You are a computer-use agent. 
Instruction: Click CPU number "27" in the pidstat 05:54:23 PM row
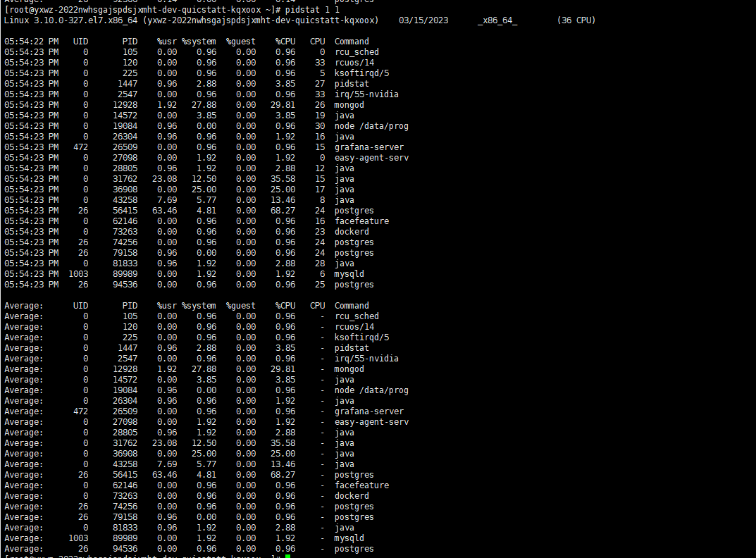pos(320,84)
